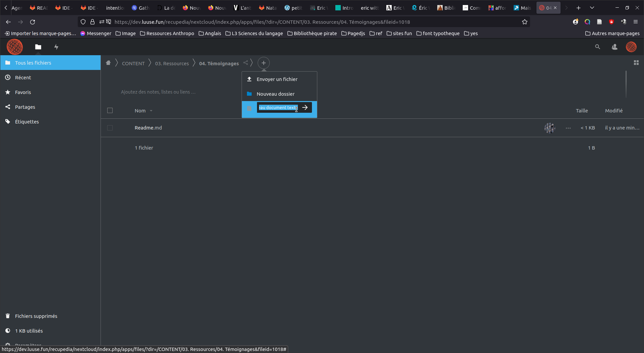Click the shared avatar on Readme.md row
Screen dimensions: 644x353
click(x=550, y=128)
